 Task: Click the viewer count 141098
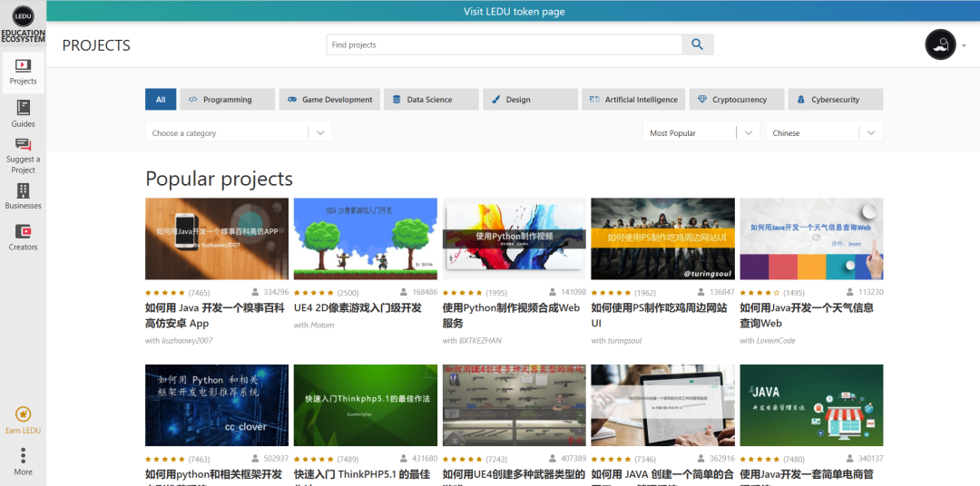(568, 292)
